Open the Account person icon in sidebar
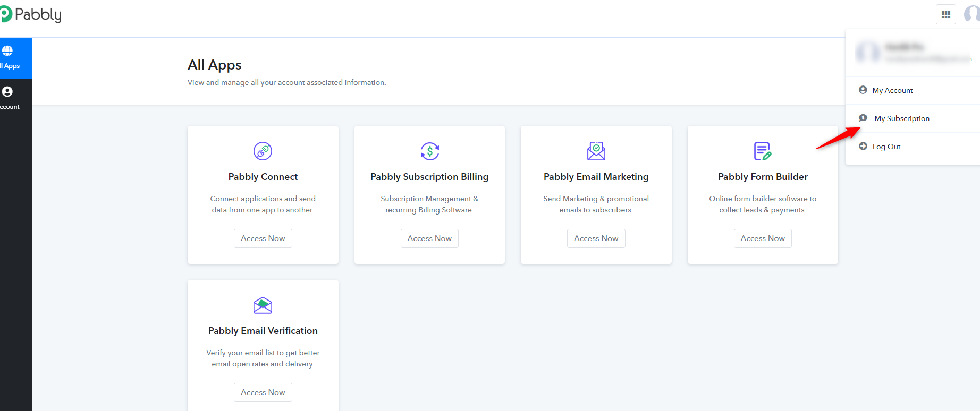Image resolution: width=980 pixels, height=411 pixels. click(7, 92)
